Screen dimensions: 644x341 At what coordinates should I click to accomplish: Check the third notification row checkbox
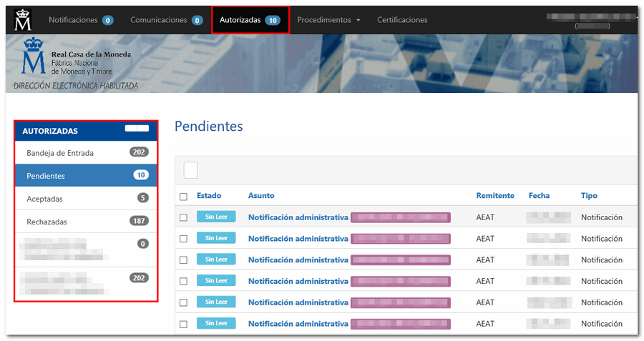tap(184, 260)
